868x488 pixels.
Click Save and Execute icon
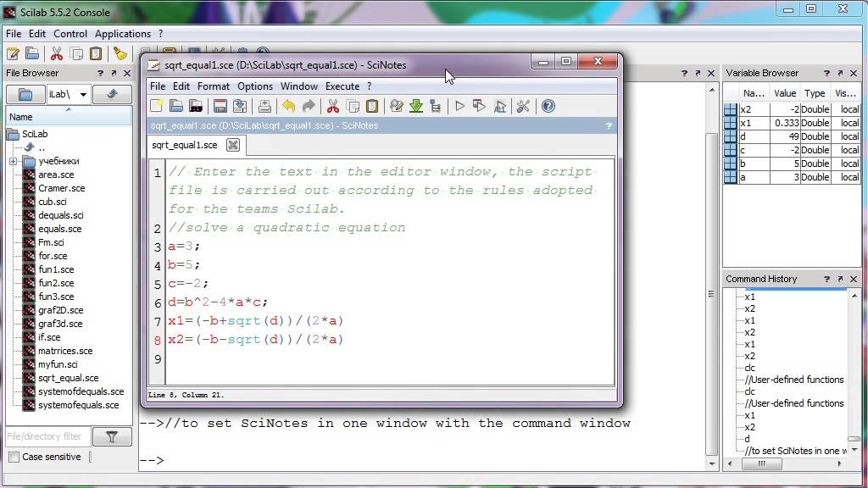(x=480, y=106)
